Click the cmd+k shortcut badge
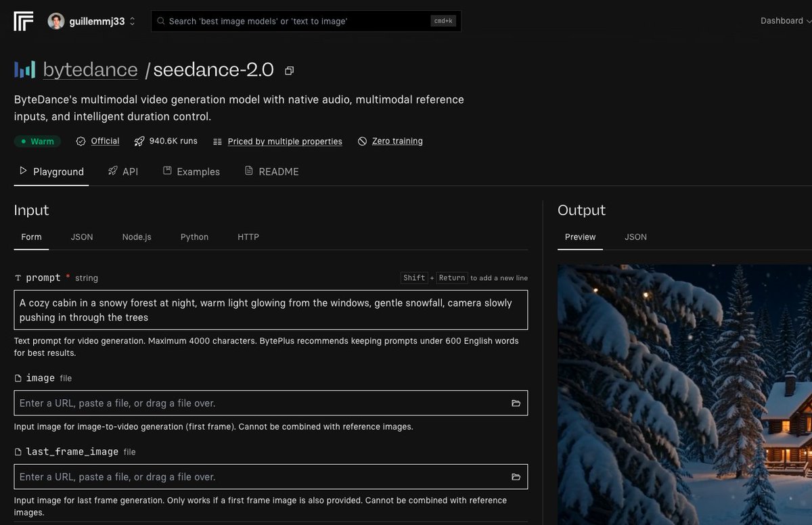 [443, 21]
